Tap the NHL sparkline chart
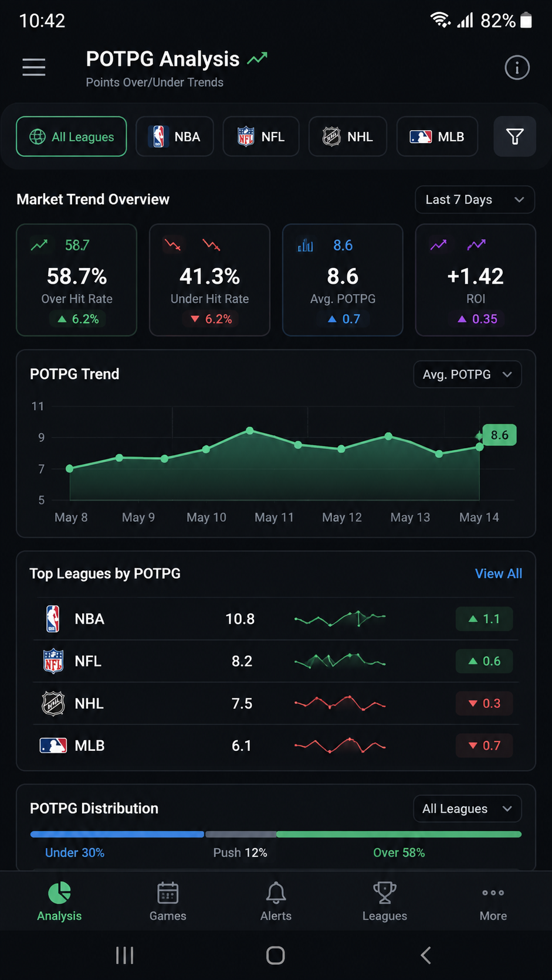This screenshot has height=980, width=552. [x=340, y=703]
